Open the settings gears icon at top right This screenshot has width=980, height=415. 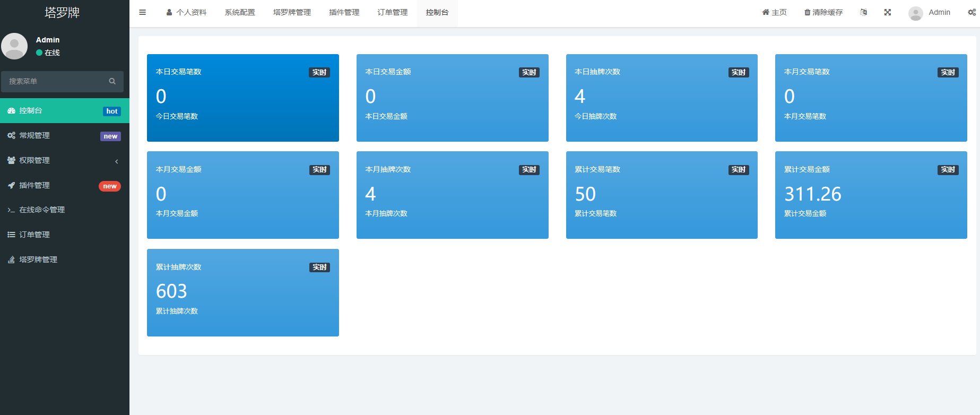[x=972, y=12]
